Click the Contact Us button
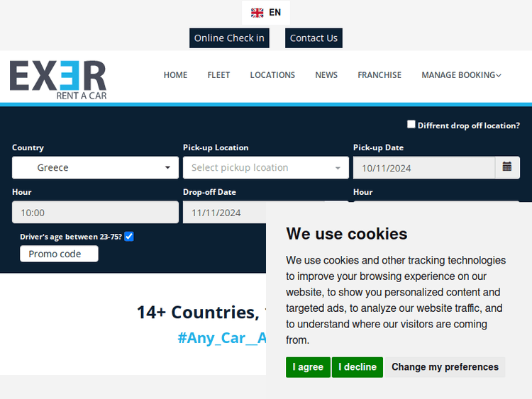532x399 pixels. [x=314, y=38]
